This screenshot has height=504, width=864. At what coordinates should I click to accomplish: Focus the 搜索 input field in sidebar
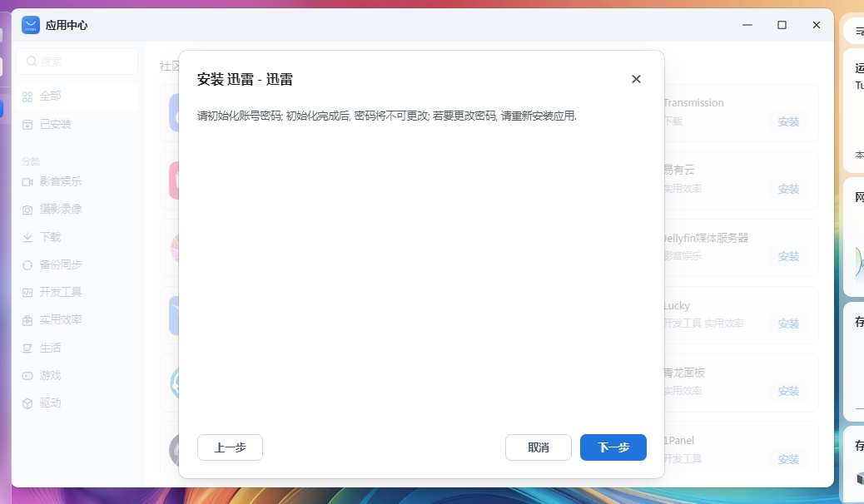pos(77,62)
